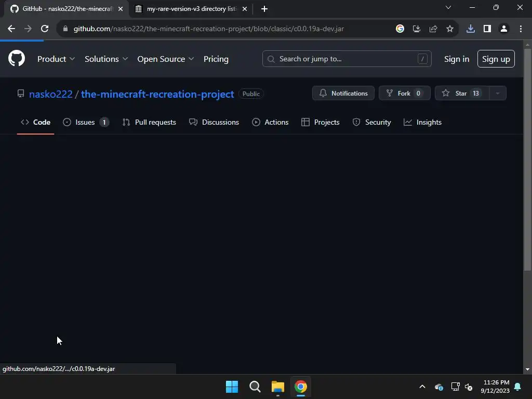Expand the Open Source menu
The height and width of the screenshot is (399, 532).
point(166,59)
